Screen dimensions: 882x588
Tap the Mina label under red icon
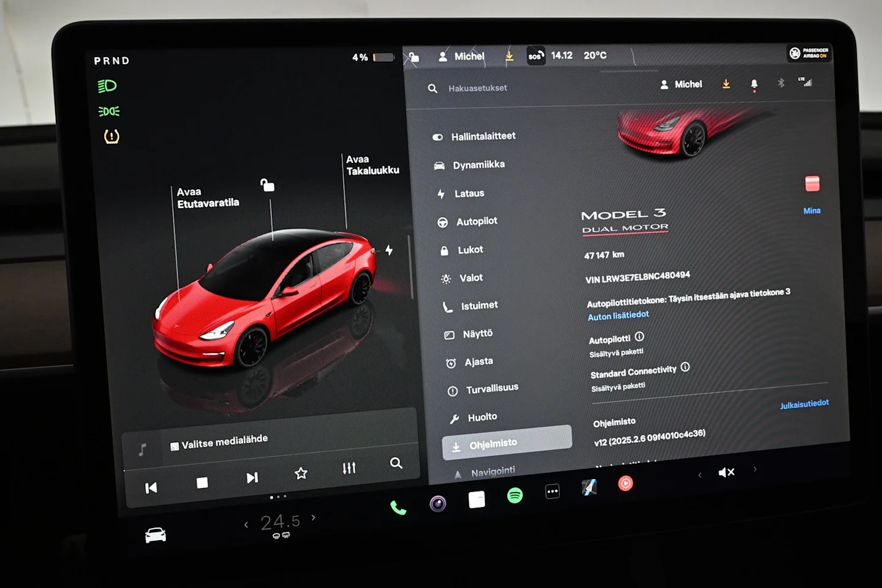pyautogui.click(x=812, y=211)
